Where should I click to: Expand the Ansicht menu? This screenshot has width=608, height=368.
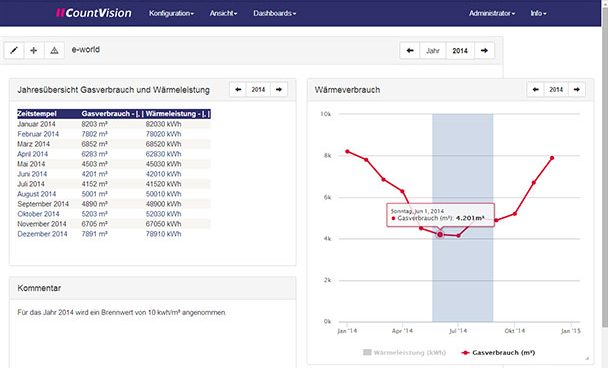pyautogui.click(x=223, y=13)
